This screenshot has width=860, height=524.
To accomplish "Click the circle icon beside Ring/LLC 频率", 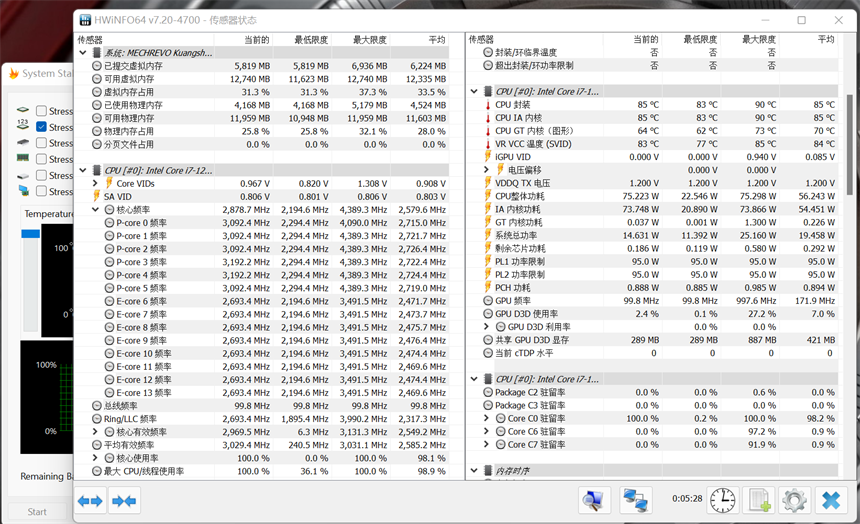I will [x=97, y=419].
